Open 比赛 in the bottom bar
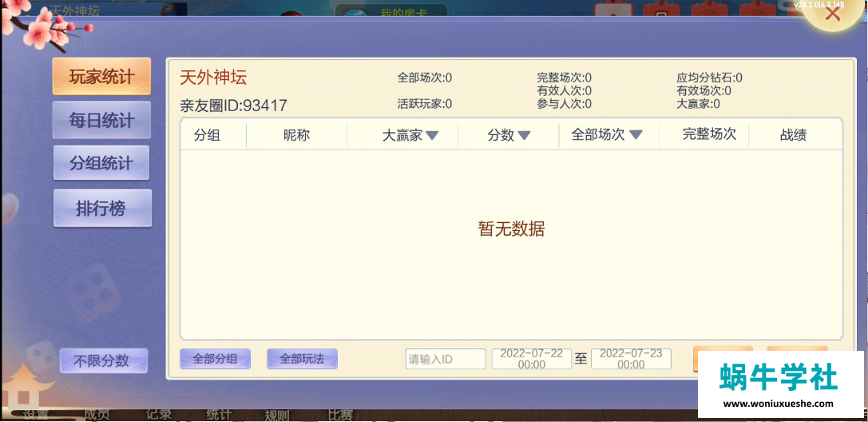 tap(340, 416)
